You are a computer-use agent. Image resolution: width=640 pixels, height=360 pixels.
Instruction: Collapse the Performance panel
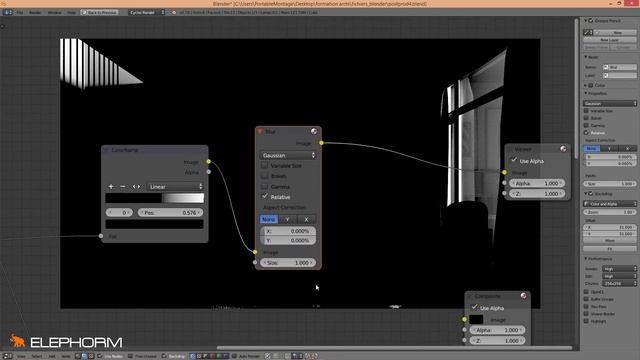[x=586, y=259]
